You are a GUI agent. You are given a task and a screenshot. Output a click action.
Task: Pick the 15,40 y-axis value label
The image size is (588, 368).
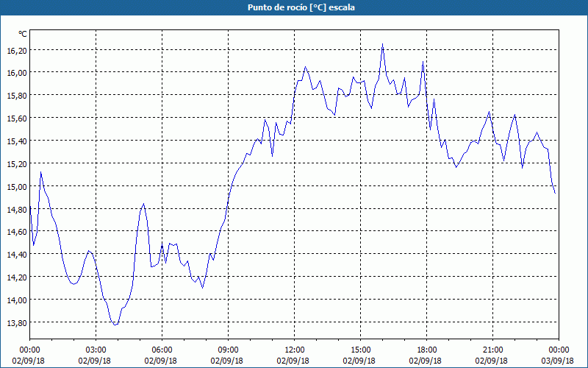coord(17,141)
